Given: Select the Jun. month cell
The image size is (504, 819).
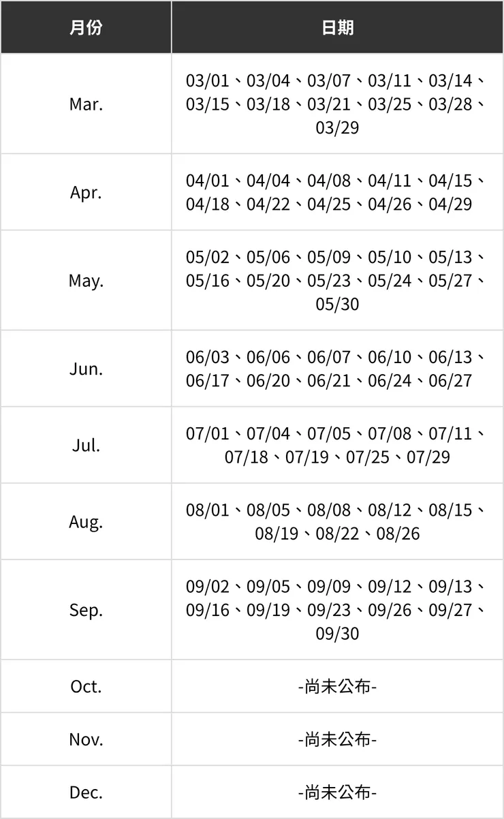Looking at the screenshot, I should pos(86,369).
